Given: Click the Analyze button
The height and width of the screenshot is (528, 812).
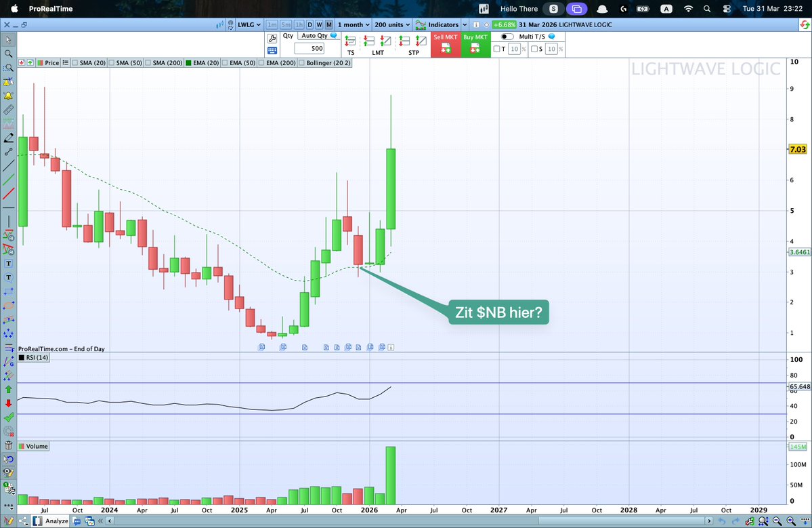Looking at the screenshot, I should click(51, 521).
